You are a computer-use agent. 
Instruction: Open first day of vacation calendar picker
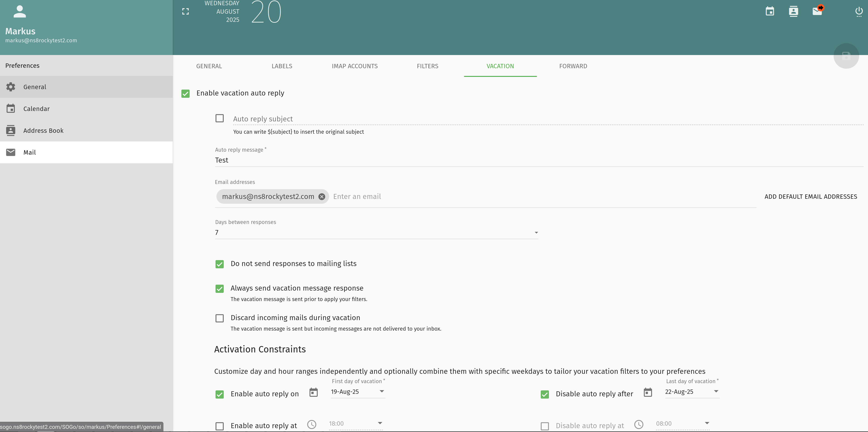tap(313, 392)
